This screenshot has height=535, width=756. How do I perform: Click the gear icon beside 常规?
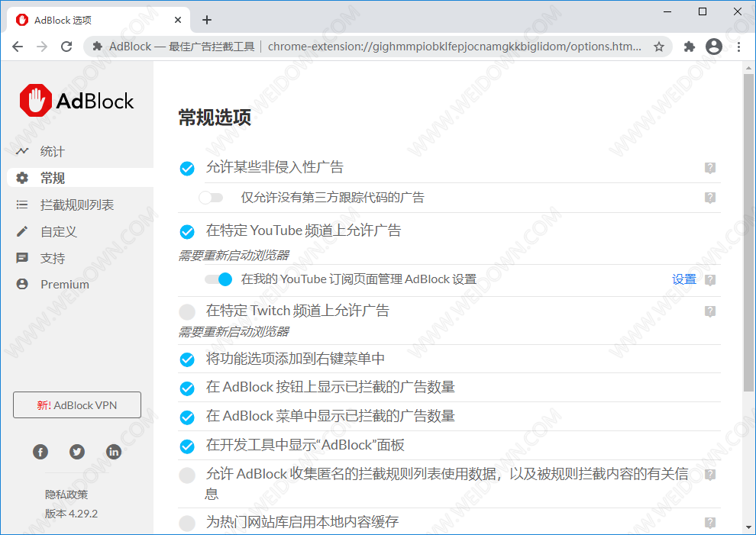(22, 178)
